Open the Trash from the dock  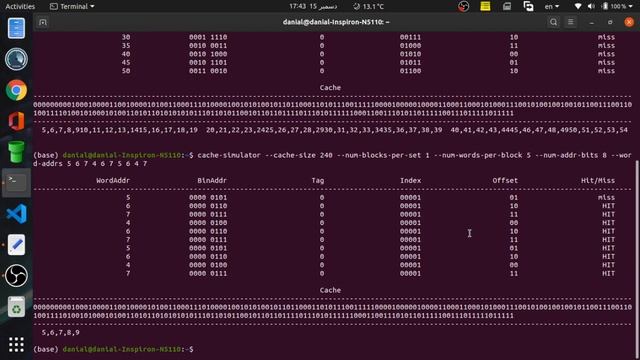[x=16, y=307]
